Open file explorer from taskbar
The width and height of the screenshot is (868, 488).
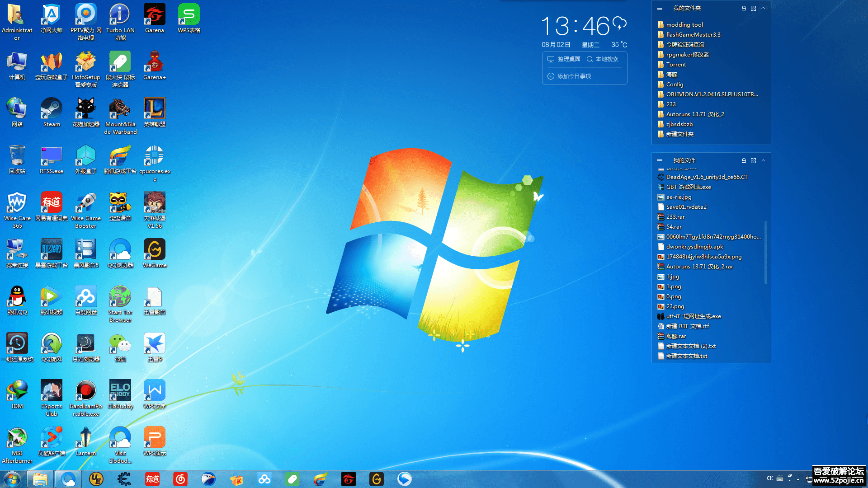[40, 479]
